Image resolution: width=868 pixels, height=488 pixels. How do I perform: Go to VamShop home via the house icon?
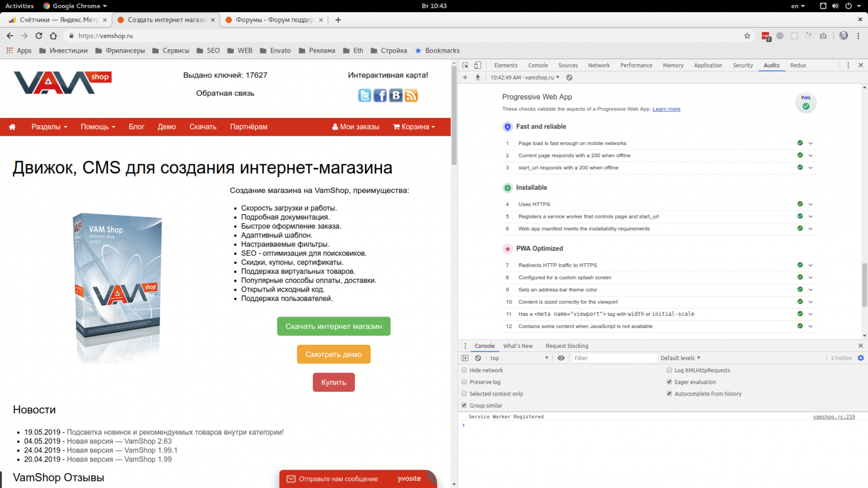12,127
